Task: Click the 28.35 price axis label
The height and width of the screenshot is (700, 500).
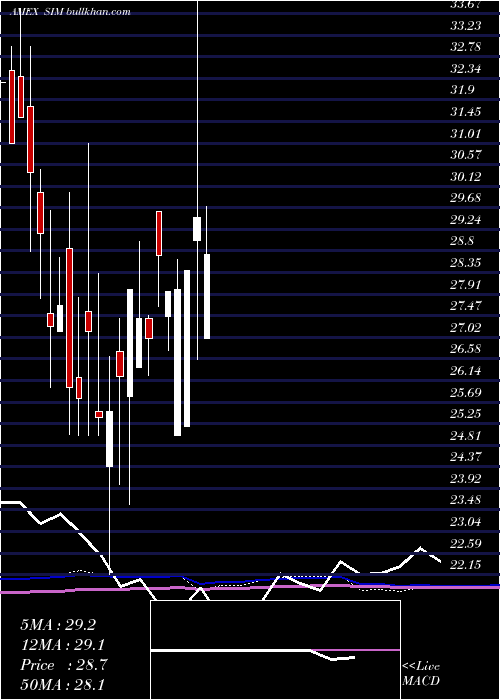Action: (x=466, y=263)
